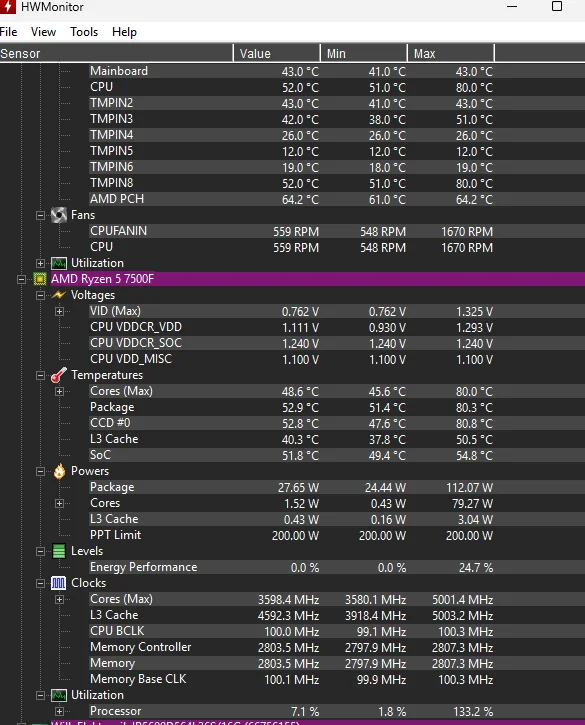The image size is (585, 725).
Task: Collapse the AMD Ryzen 5 7500F node
Action: (x=21, y=279)
